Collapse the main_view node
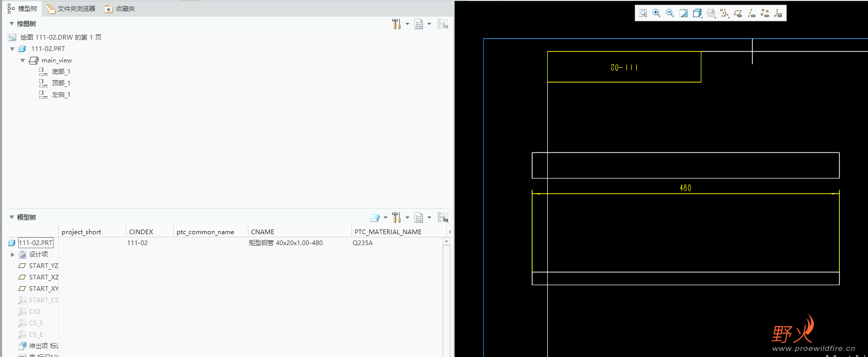This screenshot has width=868, height=357. click(x=23, y=60)
